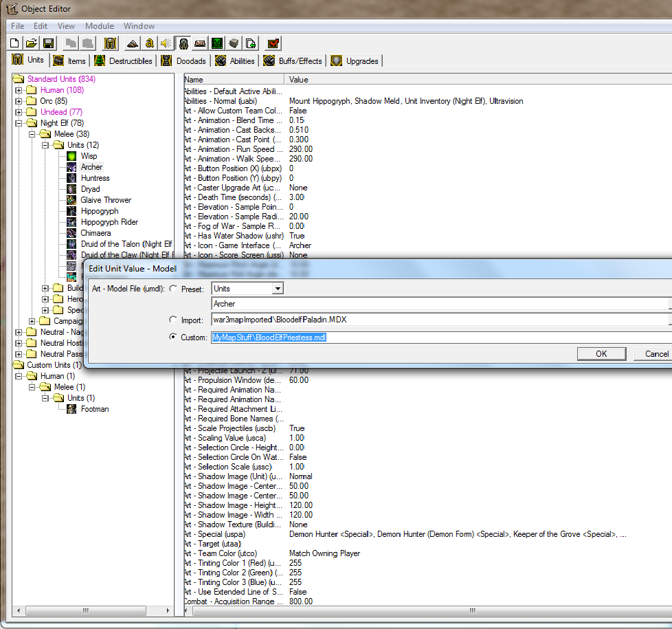Image resolution: width=672 pixels, height=629 pixels.
Task: Select the Dryad unit icon
Action: coord(71,189)
